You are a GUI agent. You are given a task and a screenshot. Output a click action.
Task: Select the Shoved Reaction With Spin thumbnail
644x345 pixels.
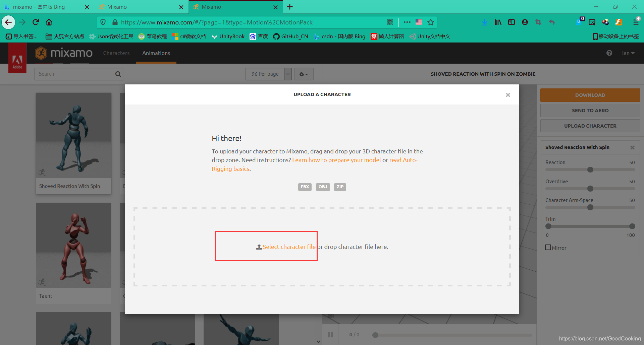tap(73, 135)
